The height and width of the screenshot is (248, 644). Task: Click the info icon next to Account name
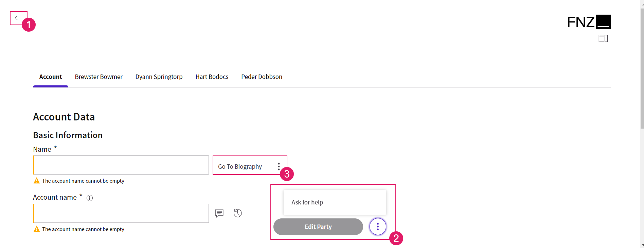(x=90, y=198)
